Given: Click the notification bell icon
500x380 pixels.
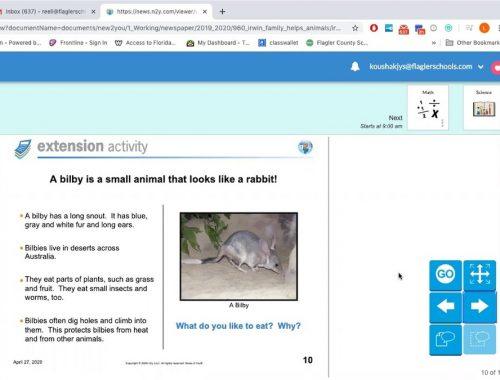Looking at the screenshot, I should click(355, 67).
